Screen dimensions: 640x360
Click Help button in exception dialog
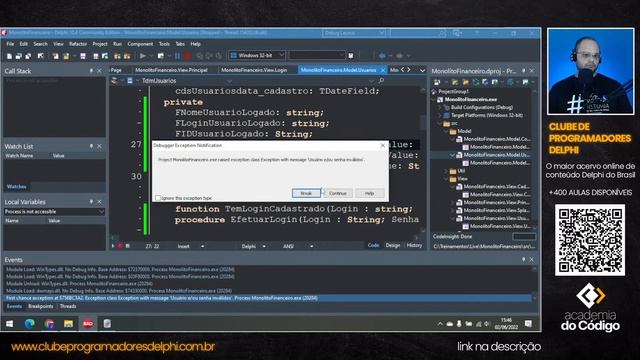[369, 193]
